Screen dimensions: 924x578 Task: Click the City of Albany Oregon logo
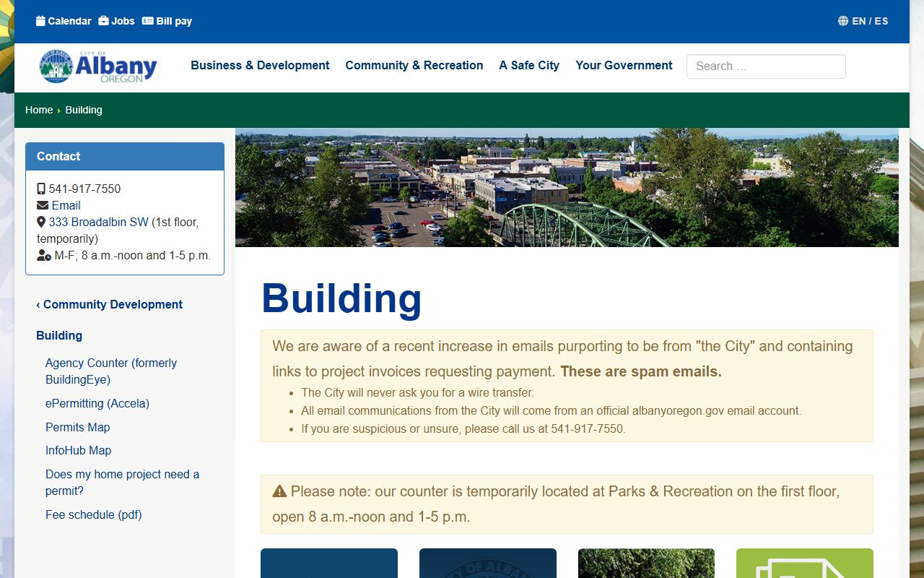98,66
